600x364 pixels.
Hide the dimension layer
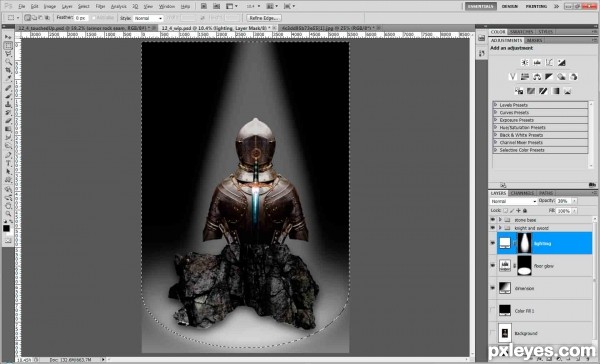pos(492,288)
